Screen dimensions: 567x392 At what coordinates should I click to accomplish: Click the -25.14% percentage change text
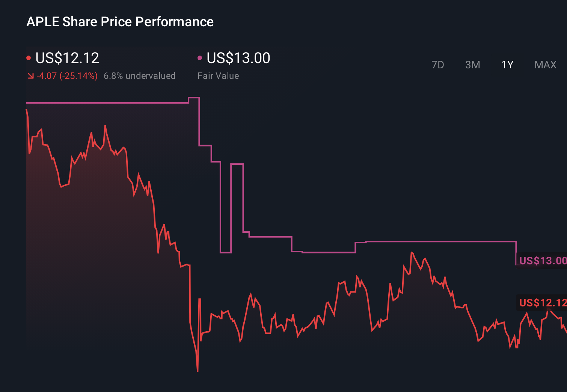pyautogui.click(x=78, y=76)
